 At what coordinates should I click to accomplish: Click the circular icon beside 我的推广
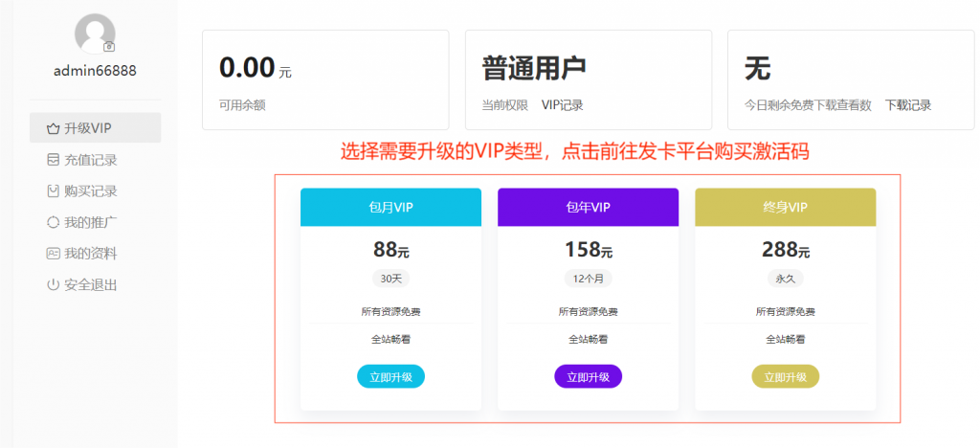tap(54, 222)
